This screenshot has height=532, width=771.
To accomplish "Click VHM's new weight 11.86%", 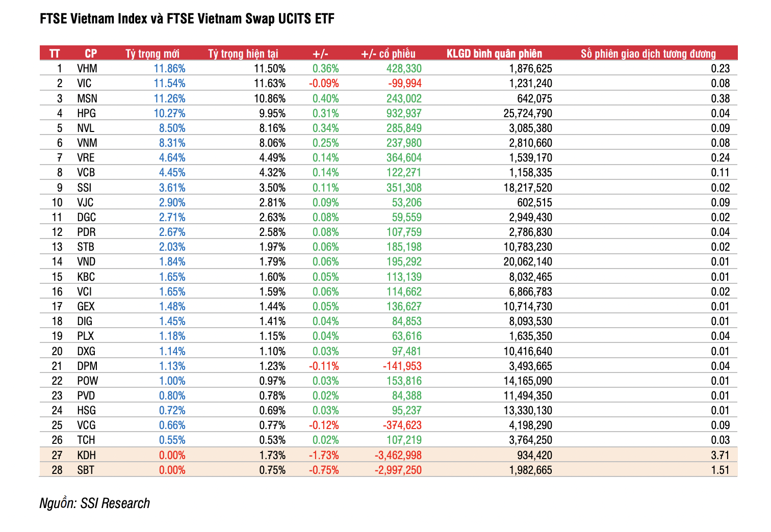I will coord(170,68).
